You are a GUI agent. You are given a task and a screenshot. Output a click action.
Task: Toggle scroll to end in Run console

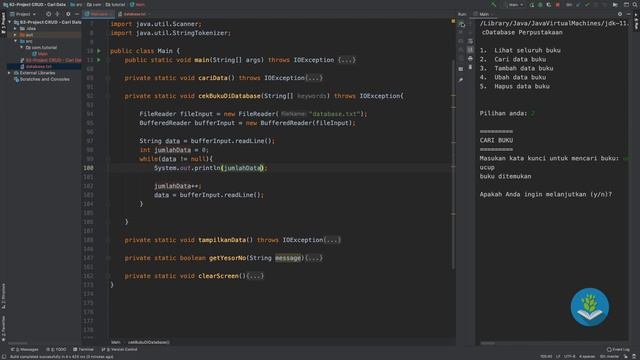coord(470,49)
